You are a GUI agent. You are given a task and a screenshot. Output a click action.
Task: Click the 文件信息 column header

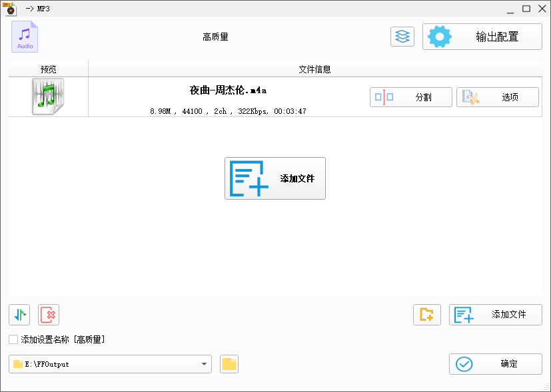pos(314,69)
